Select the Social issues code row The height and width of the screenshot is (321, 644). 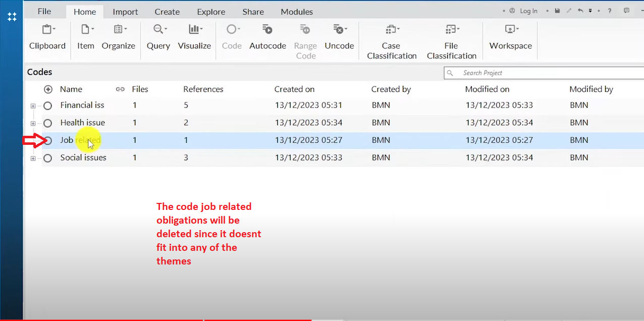[334, 157]
